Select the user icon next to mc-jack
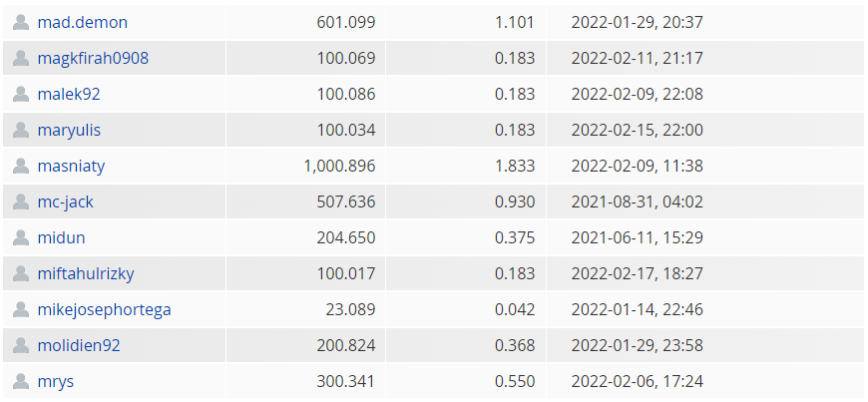Viewport: 868px width, 402px height. [x=21, y=202]
